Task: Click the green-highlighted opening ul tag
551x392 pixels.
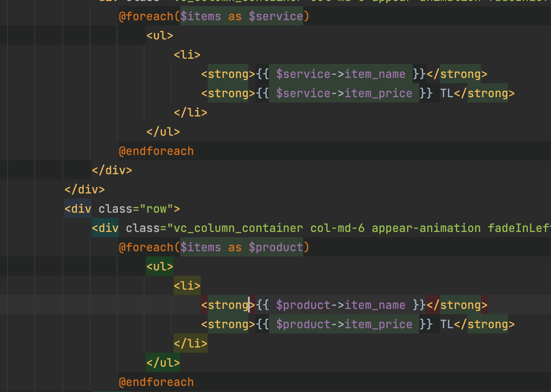Action: (x=160, y=267)
